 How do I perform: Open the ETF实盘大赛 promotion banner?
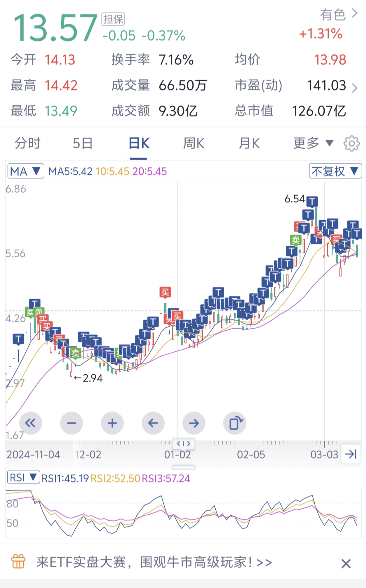[x=154, y=562]
